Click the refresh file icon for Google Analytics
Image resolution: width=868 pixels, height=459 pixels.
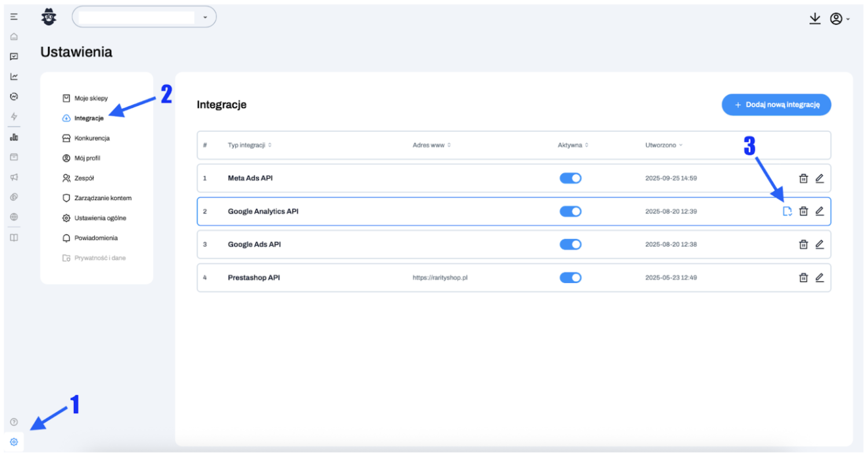(x=786, y=211)
